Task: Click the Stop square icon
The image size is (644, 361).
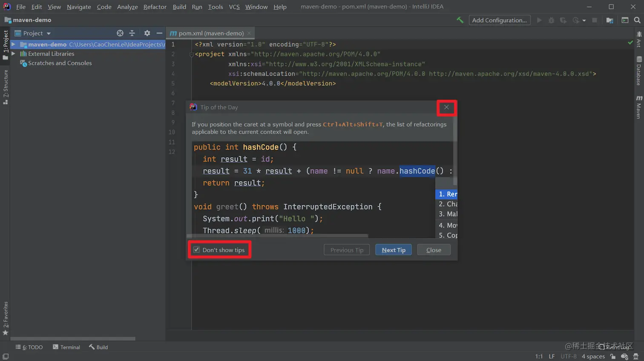Action: click(595, 20)
